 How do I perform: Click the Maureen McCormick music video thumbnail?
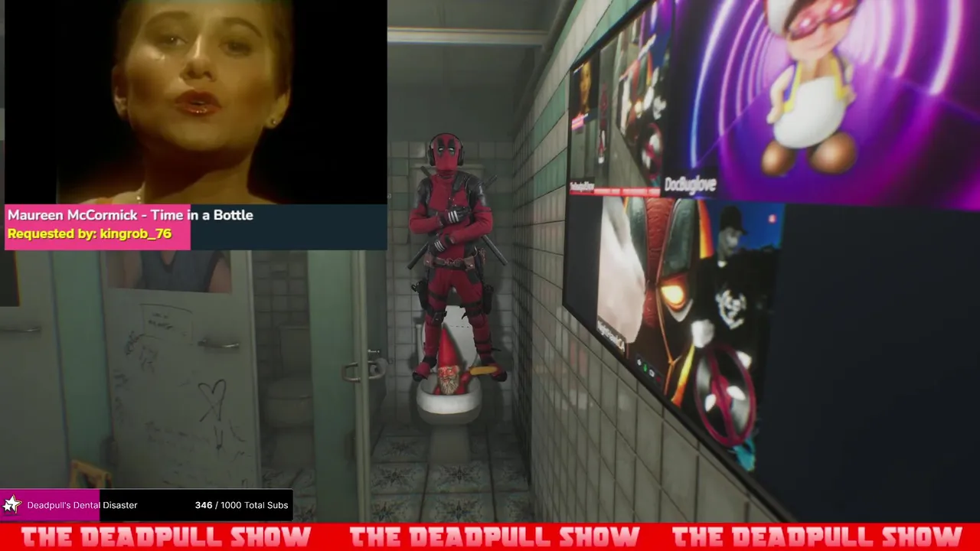196,102
